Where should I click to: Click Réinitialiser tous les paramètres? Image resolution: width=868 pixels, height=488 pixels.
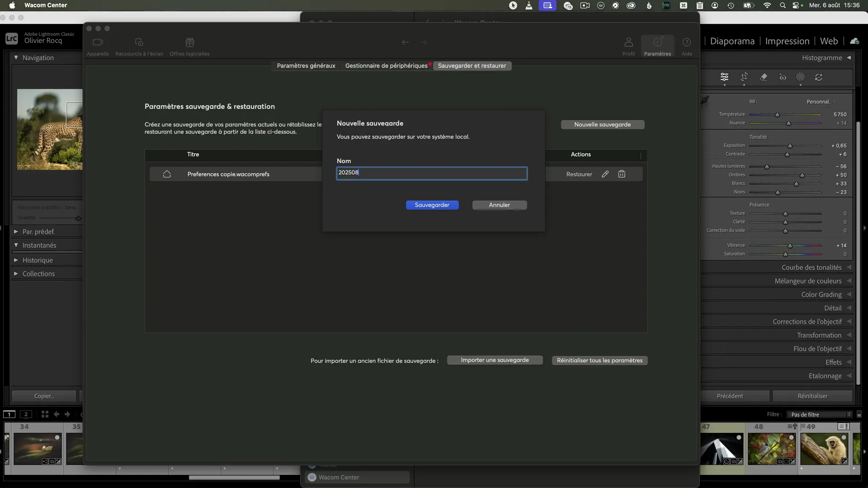point(599,360)
